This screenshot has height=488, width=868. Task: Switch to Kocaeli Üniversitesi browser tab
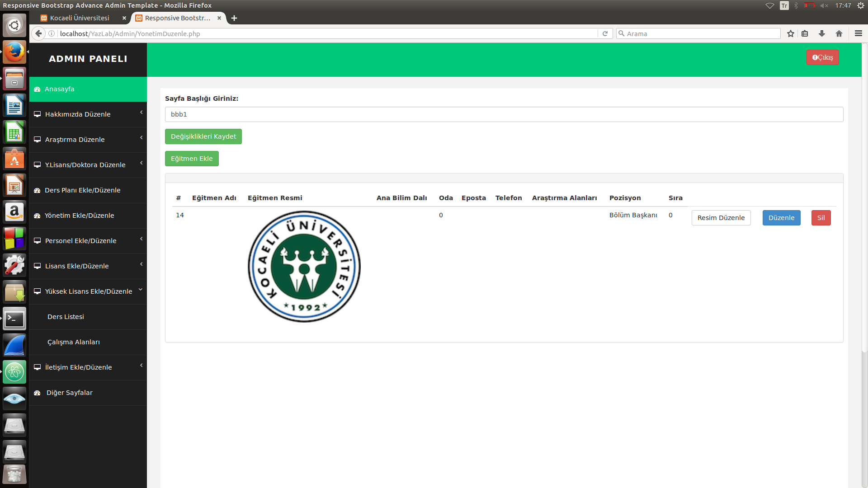[x=79, y=18]
